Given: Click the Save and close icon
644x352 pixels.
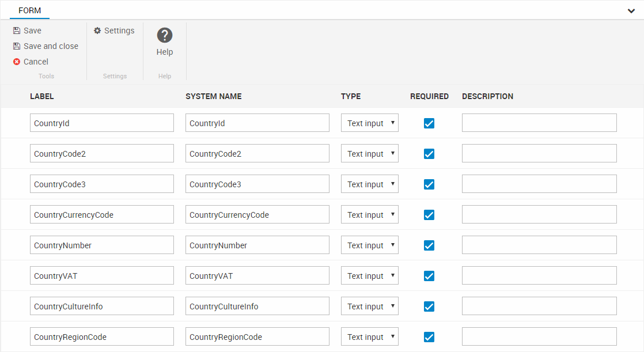Looking at the screenshot, I should point(17,47).
